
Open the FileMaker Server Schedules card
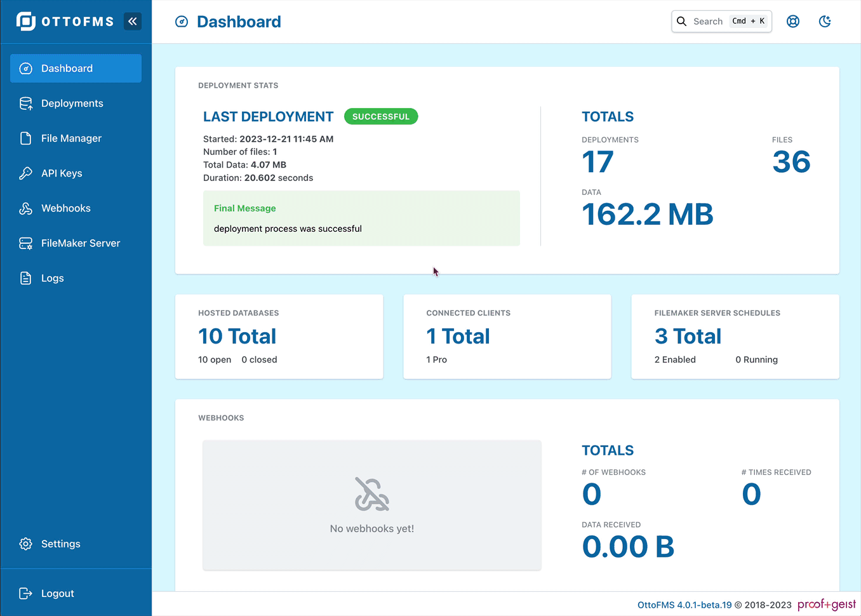coord(735,337)
